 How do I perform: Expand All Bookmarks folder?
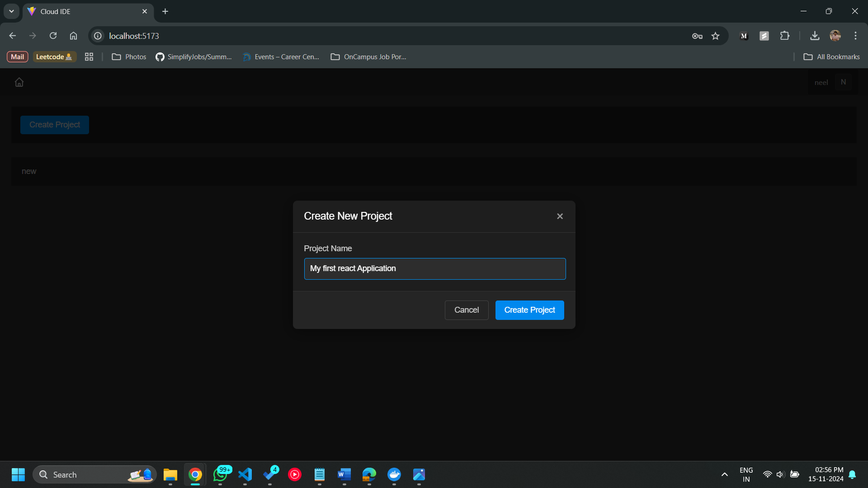tap(831, 56)
